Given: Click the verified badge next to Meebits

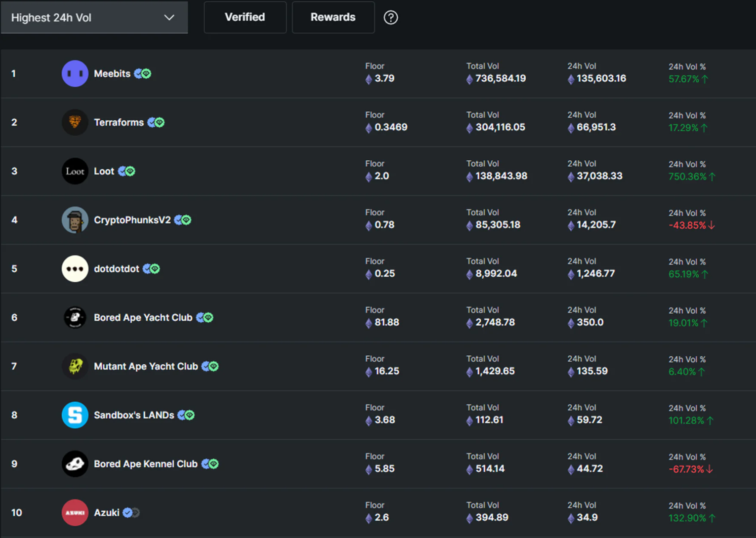Looking at the screenshot, I should (138, 74).
